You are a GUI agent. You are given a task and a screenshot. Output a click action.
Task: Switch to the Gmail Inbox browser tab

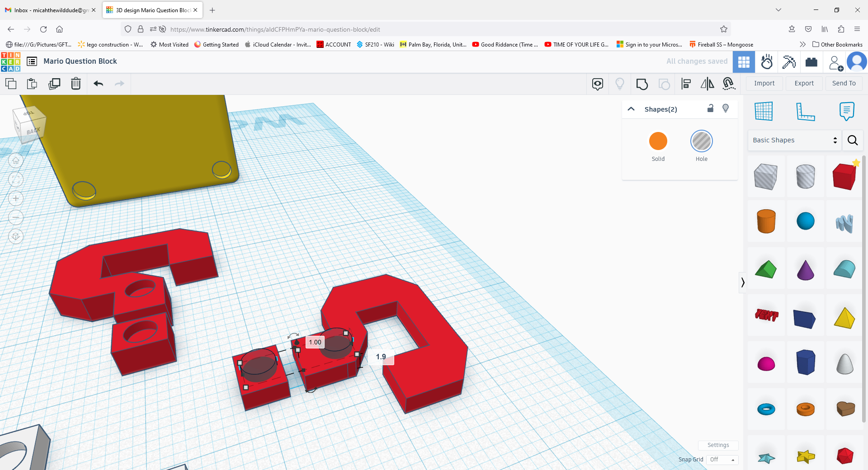click(50, 9)
